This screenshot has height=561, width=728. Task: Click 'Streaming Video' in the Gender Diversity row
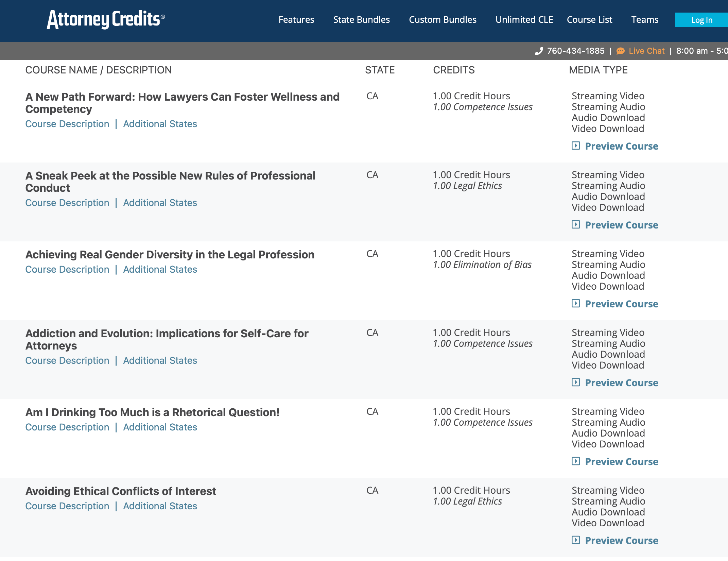pos(608,254)
